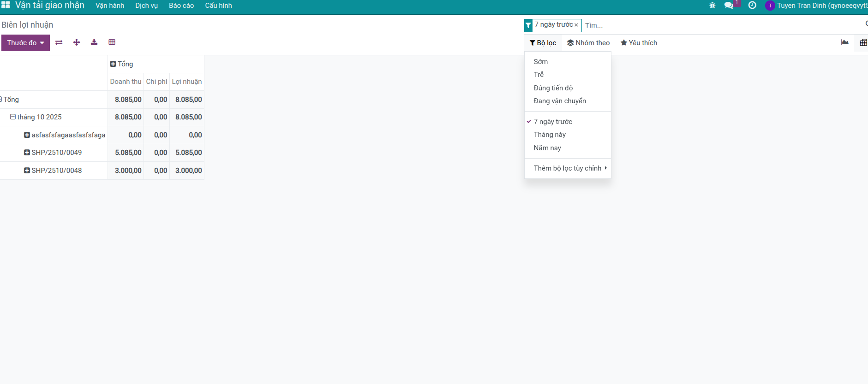
Task: Enable the 'Tháng này' filter
Action: pyautogui.click(x=550, y=135)
